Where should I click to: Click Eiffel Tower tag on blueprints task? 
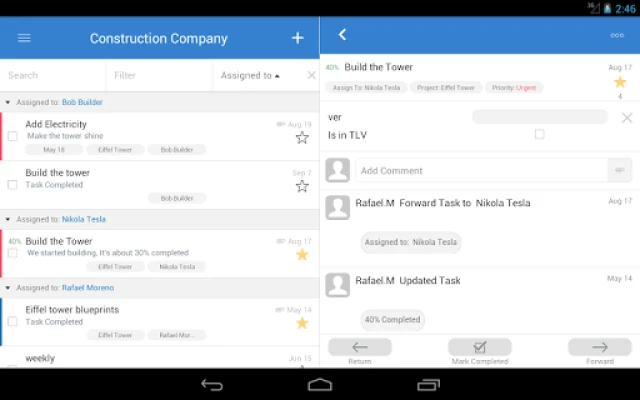115,335
